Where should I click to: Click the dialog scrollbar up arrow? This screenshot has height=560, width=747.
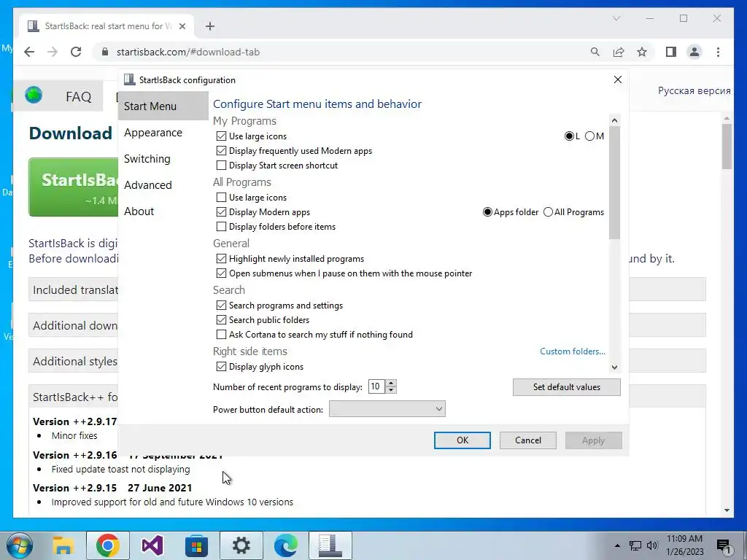point(614,120)
